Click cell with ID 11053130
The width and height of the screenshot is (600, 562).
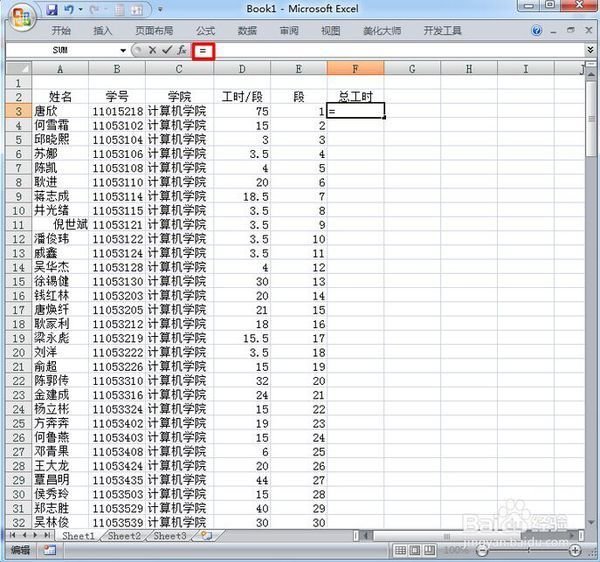[x=117, y=282]
